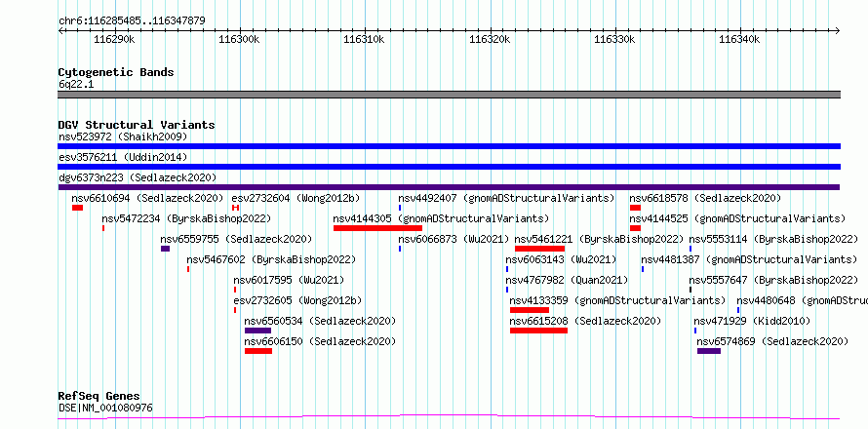This screenshot has width=868, height=429.
Task: Click nsv5461221 (ByrskaBishop2022) label
Action: click(x=600, y=239)
